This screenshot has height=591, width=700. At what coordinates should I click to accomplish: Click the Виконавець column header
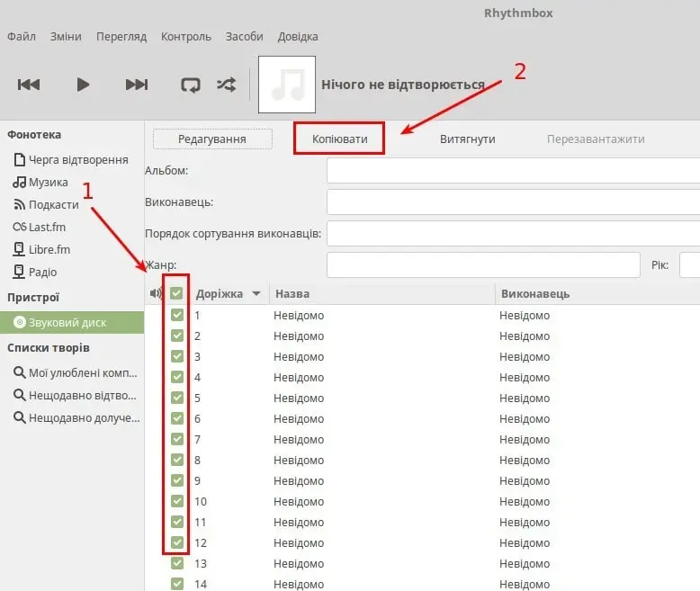pyautogui.click(x=597, y=294)
